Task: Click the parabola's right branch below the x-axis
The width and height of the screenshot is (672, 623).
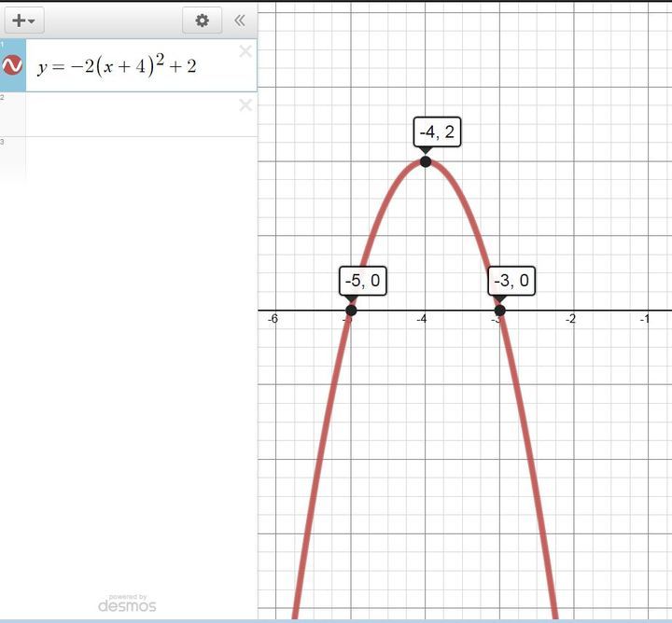Action: [x=533, y=466]
